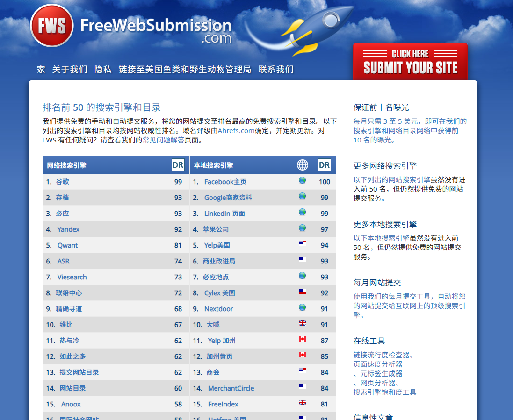The image size is (513, 420).
Task: Open the Google商家资料 listing link
Action: 228,198
